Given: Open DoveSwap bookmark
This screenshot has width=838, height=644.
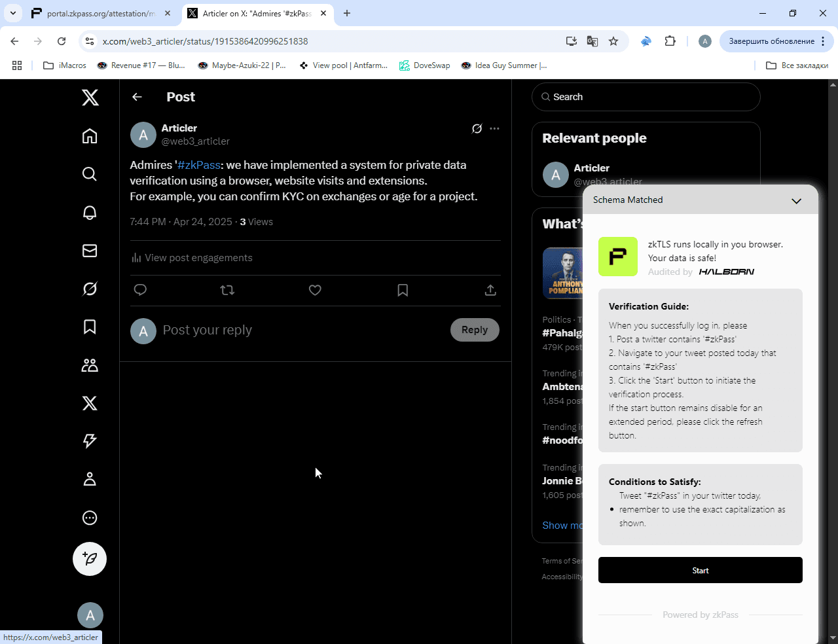Looking at the screenshot, I should click(x=425, y=65).
